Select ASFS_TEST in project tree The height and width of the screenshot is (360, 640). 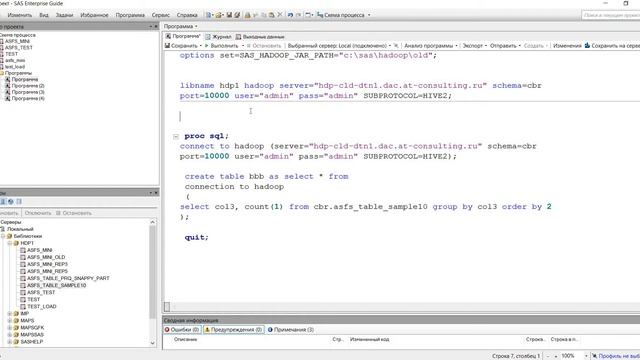point(19,47)
